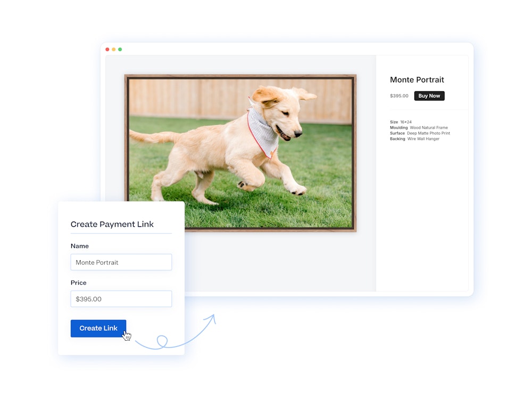The height and width of the screenshot is (405, 532).
Task: Click the Buy Now button
Action: click(429, 96)
